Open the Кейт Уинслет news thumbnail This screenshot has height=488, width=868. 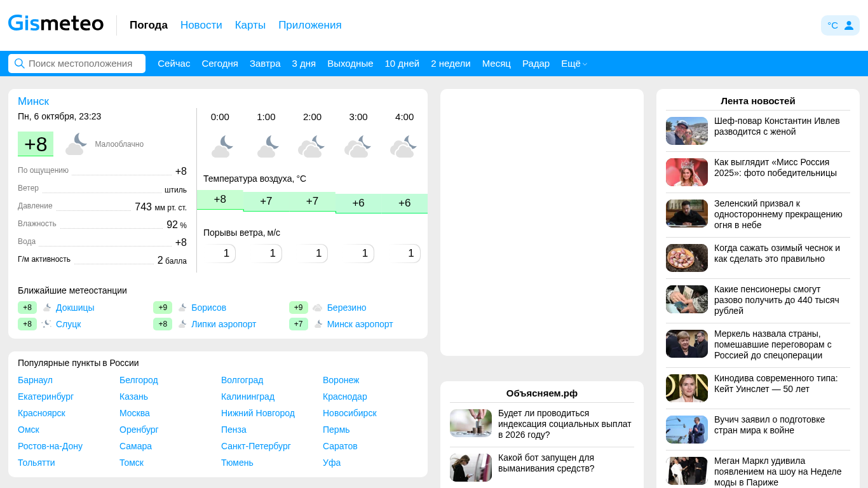click(x=687, y=388)
